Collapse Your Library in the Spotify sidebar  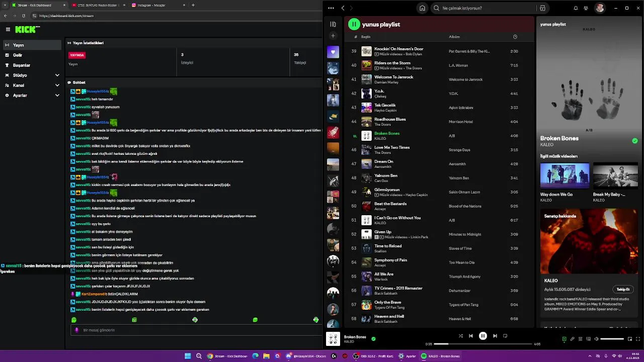tap(333, 24)
